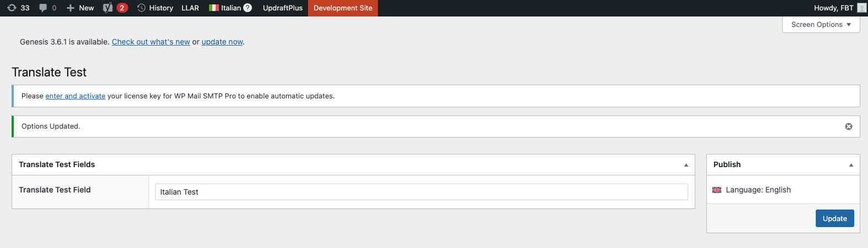Click the History clock icon
This screenshot has width=868, height=248.
coord(141,8)
